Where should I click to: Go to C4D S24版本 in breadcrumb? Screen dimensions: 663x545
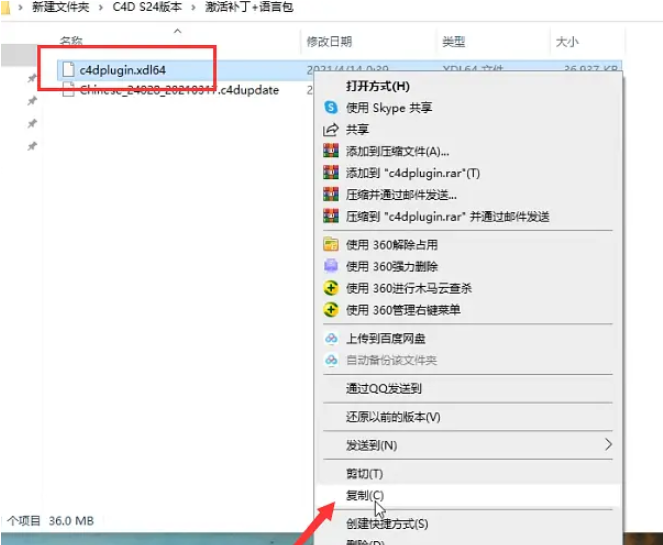coord(147,7)
